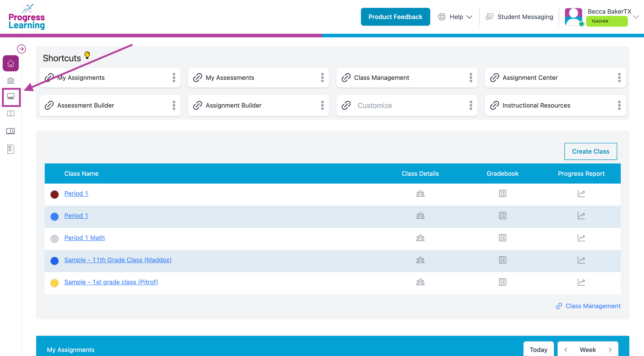This screenshot has height=356, width=644.
Task: Open the options menu for the My Assignments shortcut
Action: tap(174, 78)
